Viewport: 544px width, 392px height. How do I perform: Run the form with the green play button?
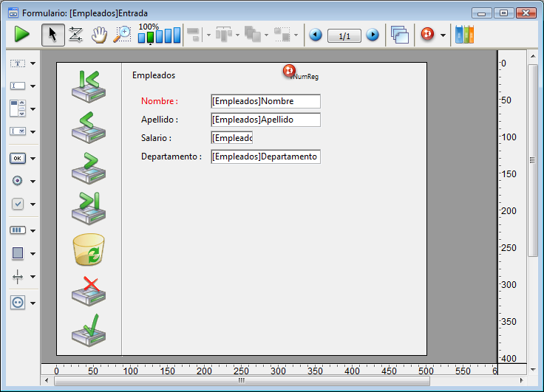point(21,35)
